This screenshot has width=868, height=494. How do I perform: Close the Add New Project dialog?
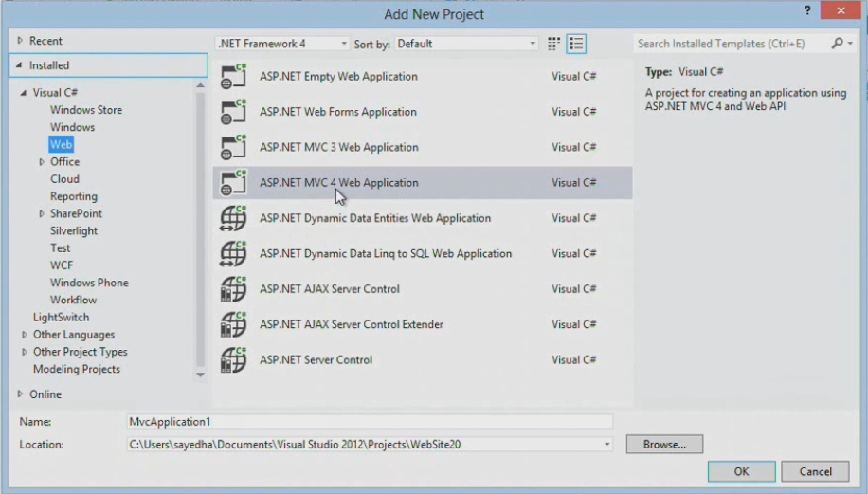point(841,10)
